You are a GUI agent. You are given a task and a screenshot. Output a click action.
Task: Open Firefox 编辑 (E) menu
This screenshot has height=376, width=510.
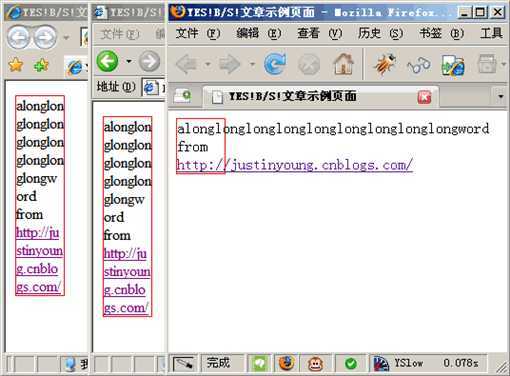click(259, 33)
